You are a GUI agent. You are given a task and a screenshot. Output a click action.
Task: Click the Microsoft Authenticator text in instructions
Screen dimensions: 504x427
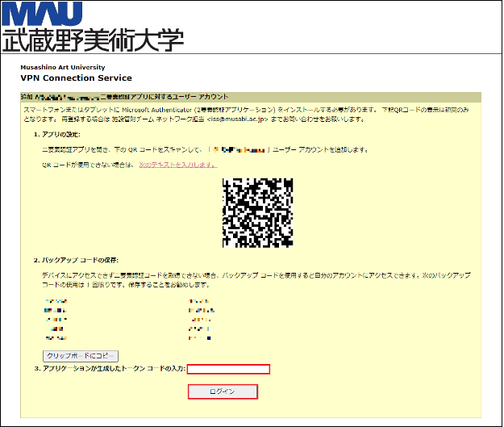click(x=157, y=110)
